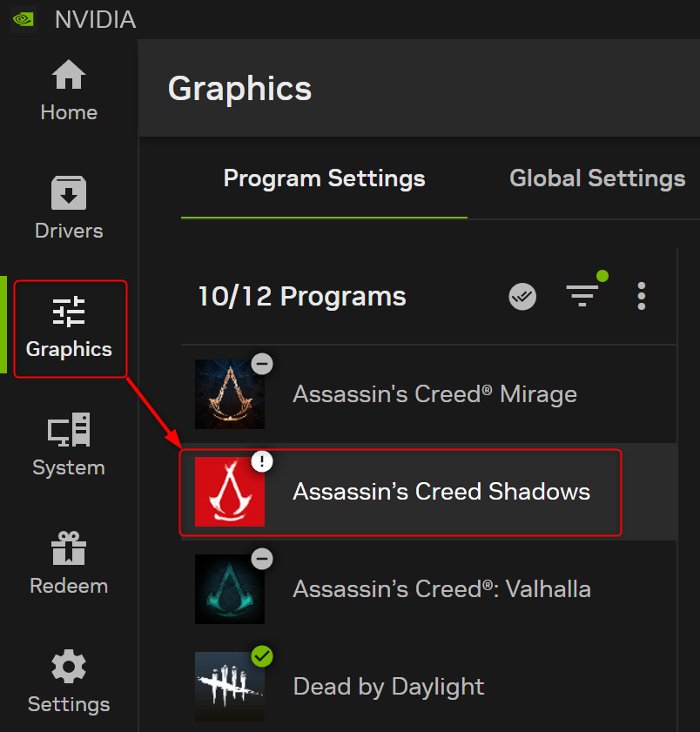This screenshot has height=732, width=700.
Task: Click the Dead by Daylight thumbnail
Action: point(228,688)
